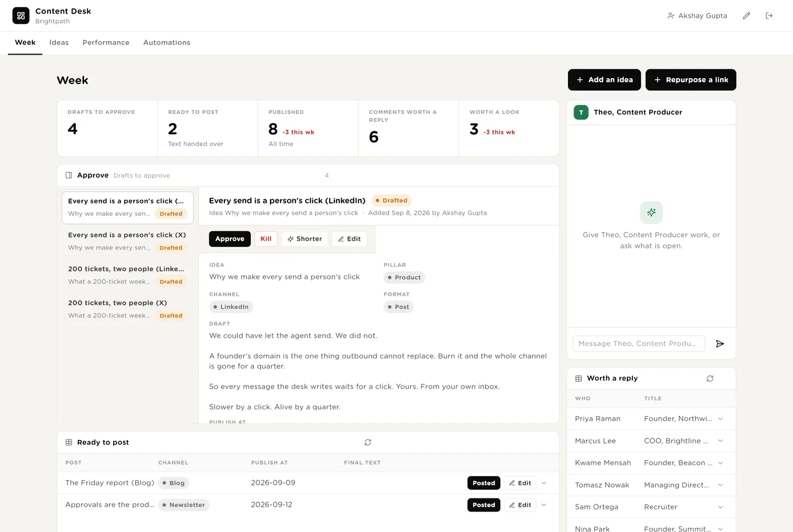
Task: Select draft 200 tickets, two people (Linke...
Action: coord(128,275)
